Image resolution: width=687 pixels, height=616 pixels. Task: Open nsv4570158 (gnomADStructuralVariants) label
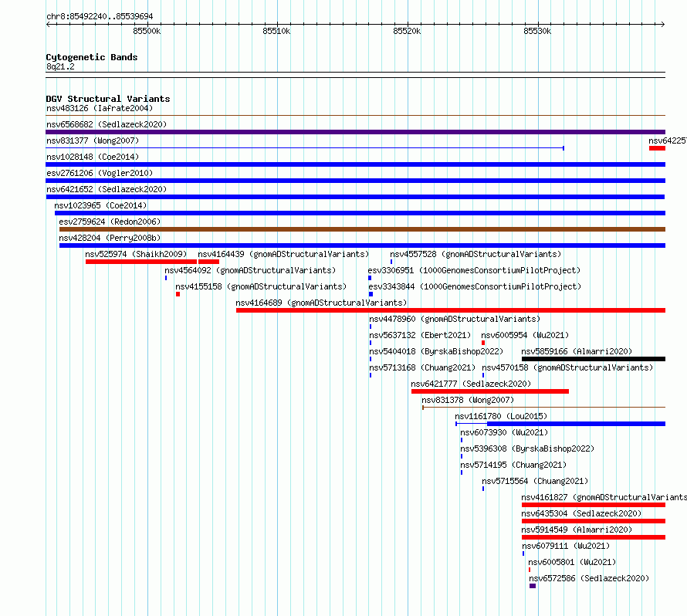pos(567,367)
